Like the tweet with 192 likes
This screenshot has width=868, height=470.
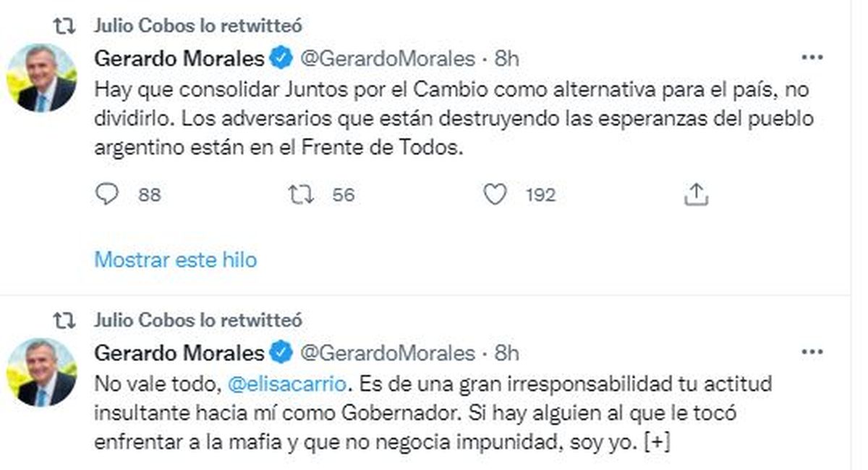495,195
